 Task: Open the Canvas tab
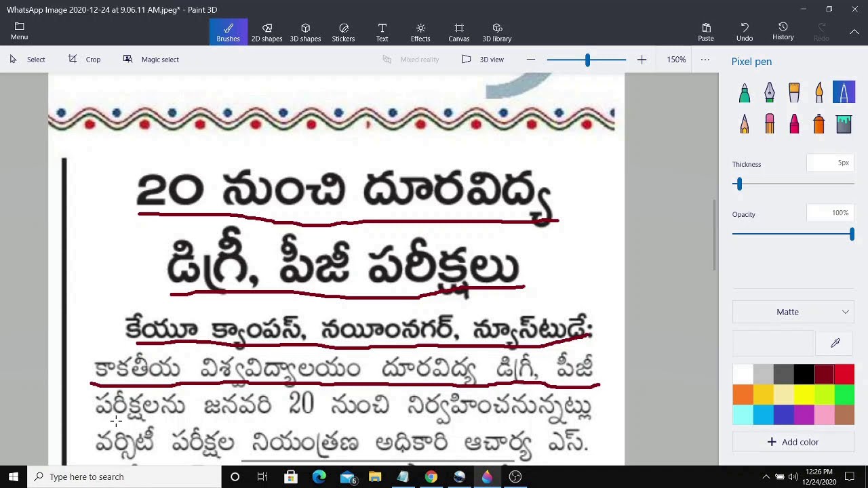tap(458, 32)
